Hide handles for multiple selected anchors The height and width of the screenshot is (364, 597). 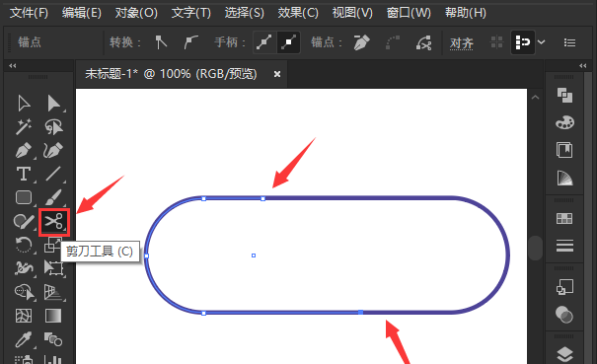[x=288, y=42]
